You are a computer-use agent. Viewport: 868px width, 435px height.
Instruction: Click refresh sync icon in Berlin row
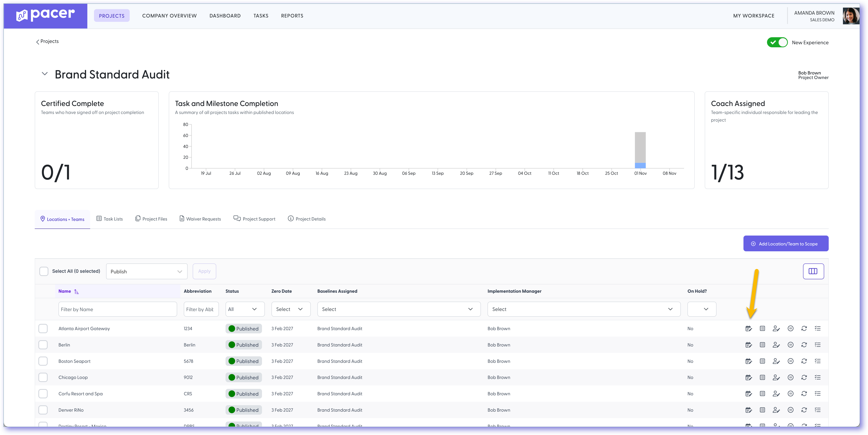pos(804,345)
